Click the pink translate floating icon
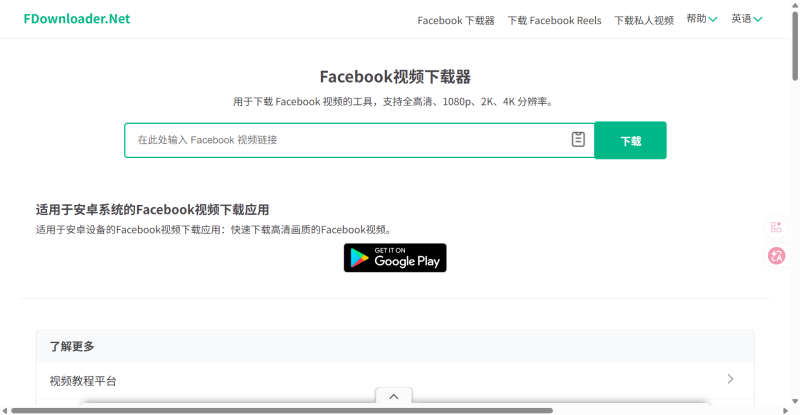 (x=777, y=255)
